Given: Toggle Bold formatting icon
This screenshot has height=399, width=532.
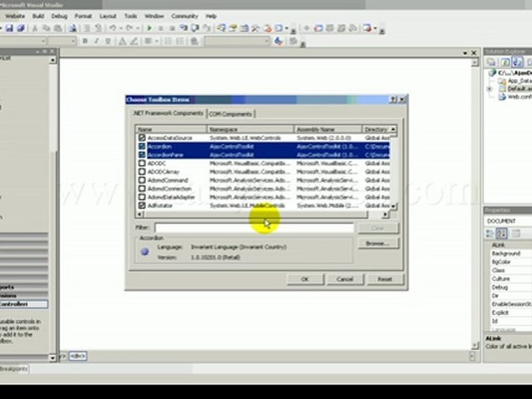Looking at the screenshot, I should pyautogui.click(x=85, y=41).
